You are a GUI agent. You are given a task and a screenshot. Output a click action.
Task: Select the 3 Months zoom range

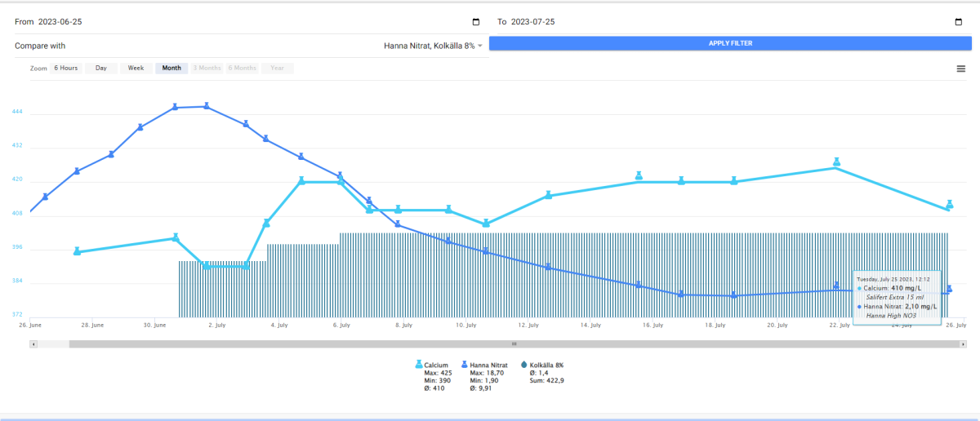[x=207, y=69]
